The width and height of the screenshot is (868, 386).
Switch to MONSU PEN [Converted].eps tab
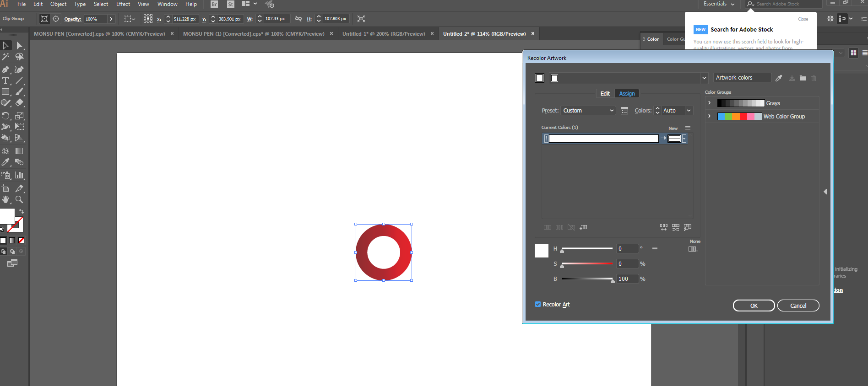pos(99,34)
